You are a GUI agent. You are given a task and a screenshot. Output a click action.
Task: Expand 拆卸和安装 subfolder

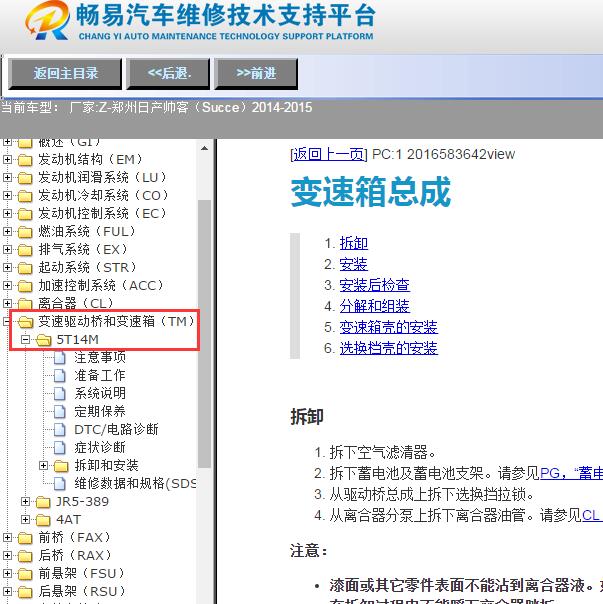[x=44, y=465]
